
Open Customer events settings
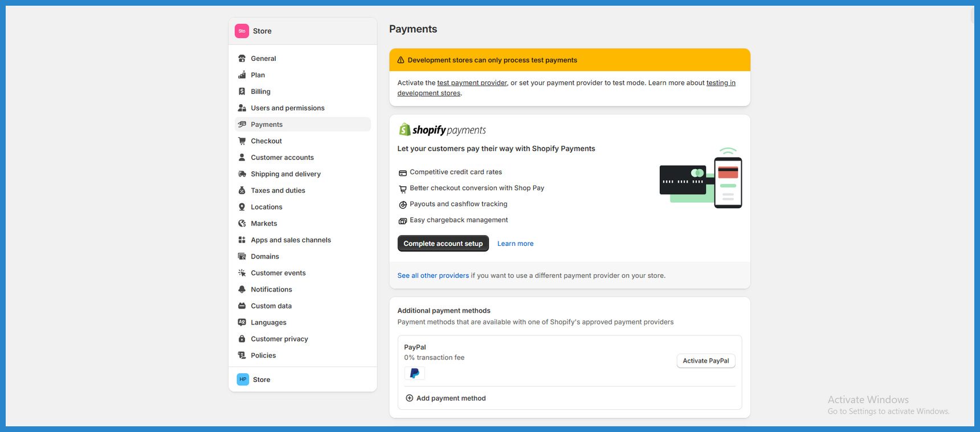(303, 273)
